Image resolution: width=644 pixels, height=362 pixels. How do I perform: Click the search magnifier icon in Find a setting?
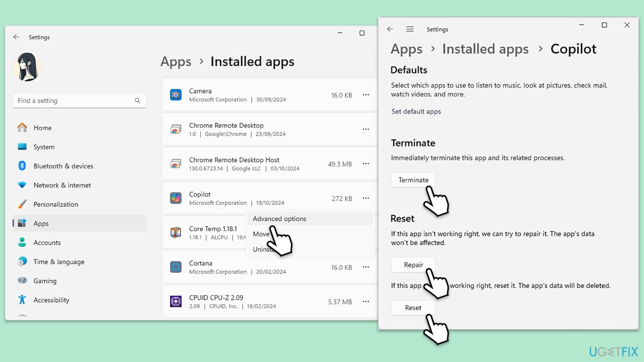[137, 101]
